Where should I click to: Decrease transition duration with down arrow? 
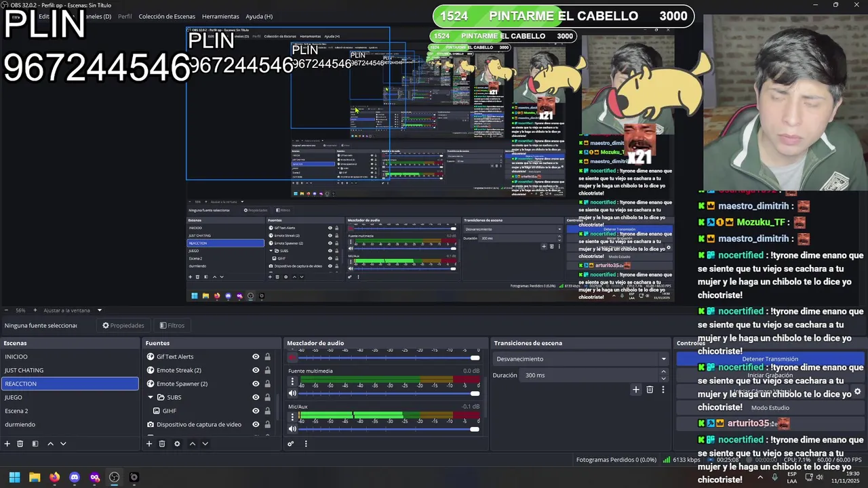click(x=663, y=378)
